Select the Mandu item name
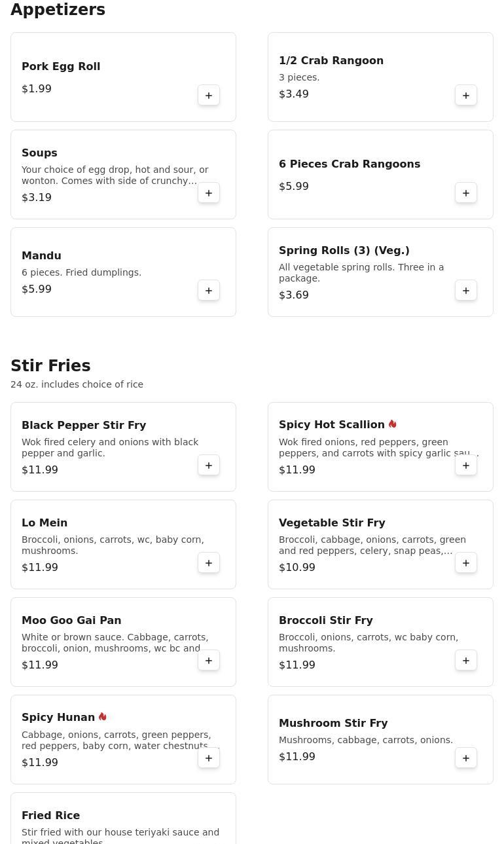Image resolution: width=504 pixels, height=844 pixels. tap(41, 255)
